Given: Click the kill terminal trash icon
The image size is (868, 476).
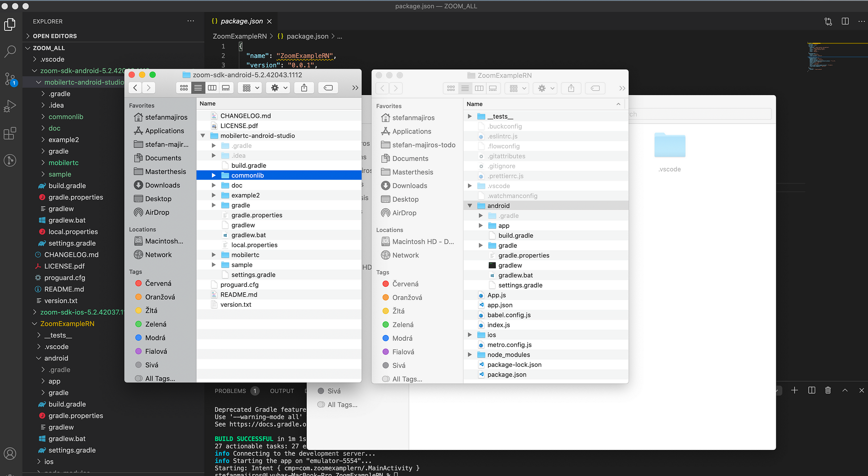Looking at the screenshot, I should click(x=828, y=390).
